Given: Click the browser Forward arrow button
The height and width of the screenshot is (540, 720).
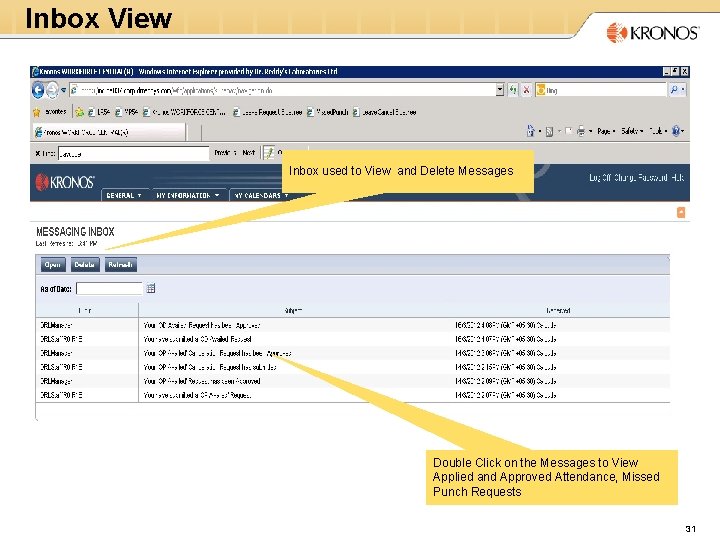Looking at the screenshot, I should (x=52, y=90).
